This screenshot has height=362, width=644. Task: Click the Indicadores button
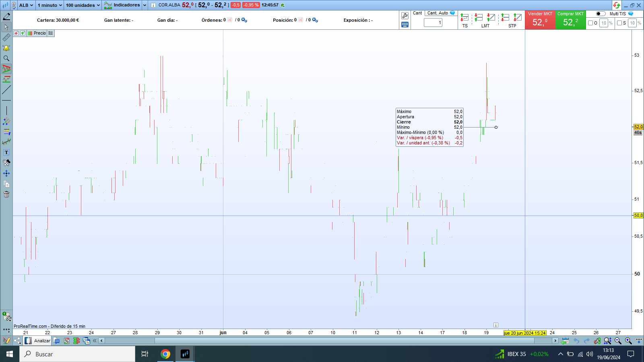[122, 5]
